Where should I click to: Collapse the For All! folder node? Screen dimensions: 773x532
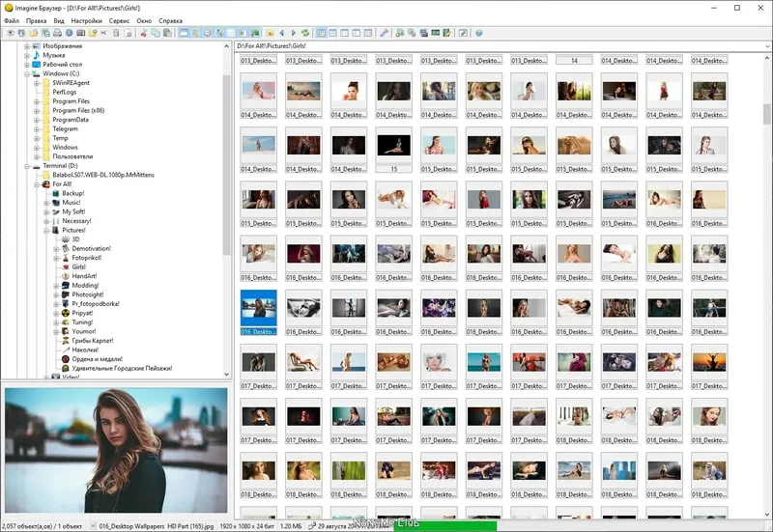click(37, 184)
